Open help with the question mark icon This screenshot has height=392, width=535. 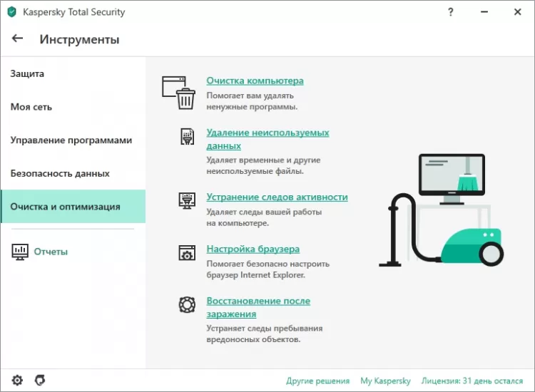tap(450, 12)
